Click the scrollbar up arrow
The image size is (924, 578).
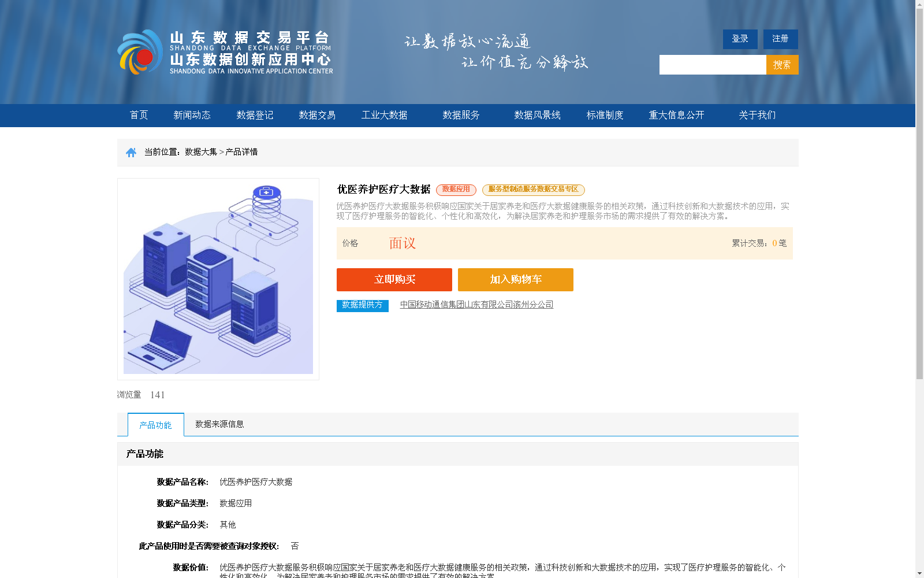click(919, 4)
